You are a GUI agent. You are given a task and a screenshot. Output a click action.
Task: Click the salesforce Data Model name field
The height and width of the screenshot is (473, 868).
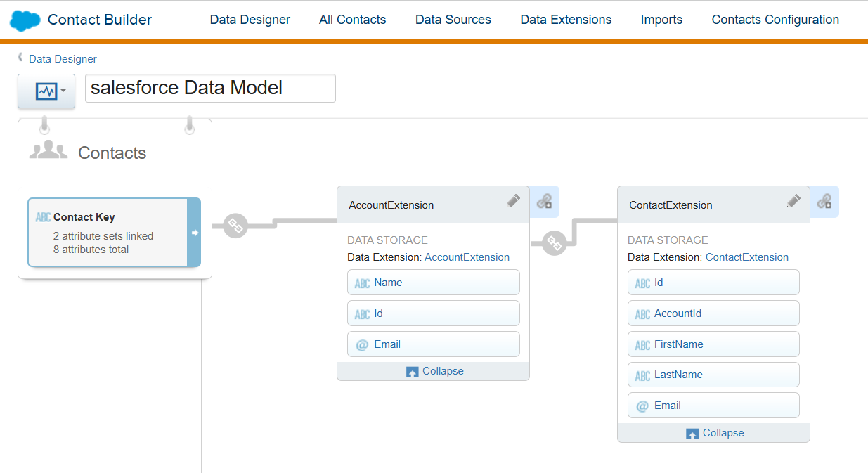coord(210,88)
